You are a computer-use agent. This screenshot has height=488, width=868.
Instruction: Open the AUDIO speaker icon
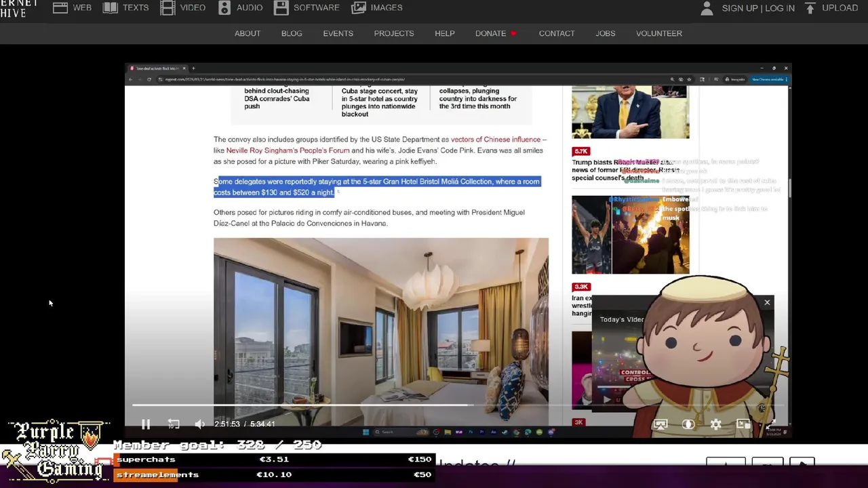(x=224, y=7)
